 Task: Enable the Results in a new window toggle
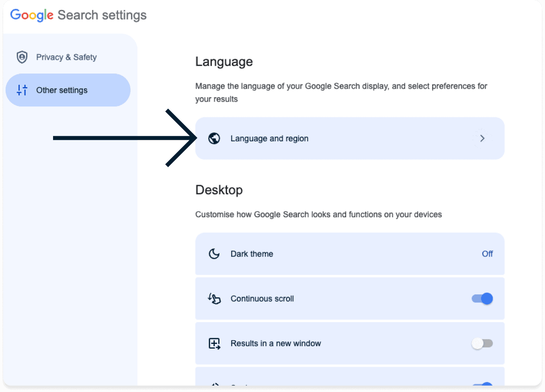(482, 343)
